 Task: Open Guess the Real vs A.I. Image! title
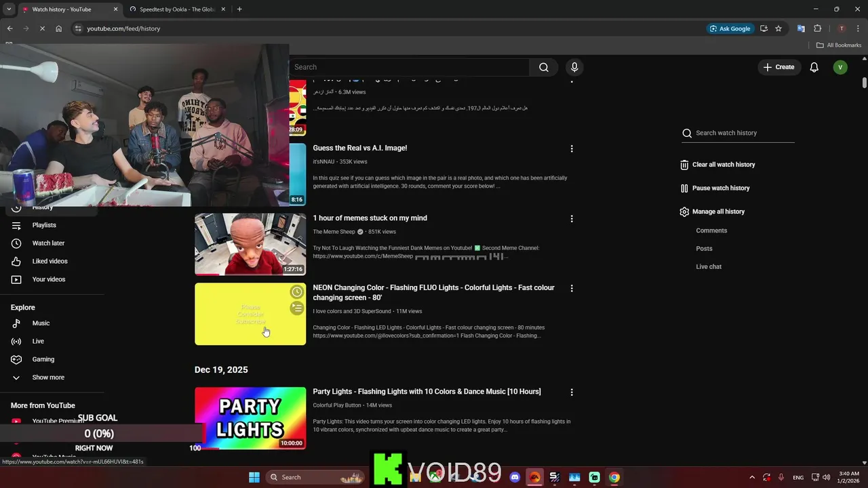359,148
